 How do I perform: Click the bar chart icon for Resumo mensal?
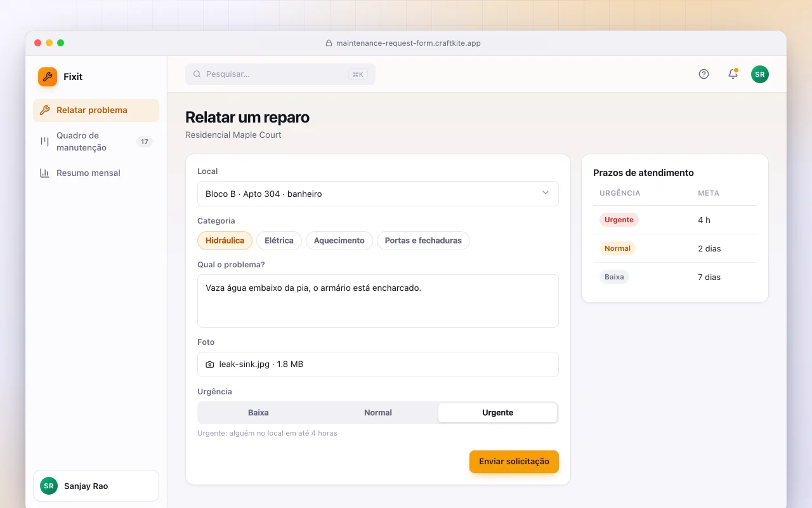(44, 173)
